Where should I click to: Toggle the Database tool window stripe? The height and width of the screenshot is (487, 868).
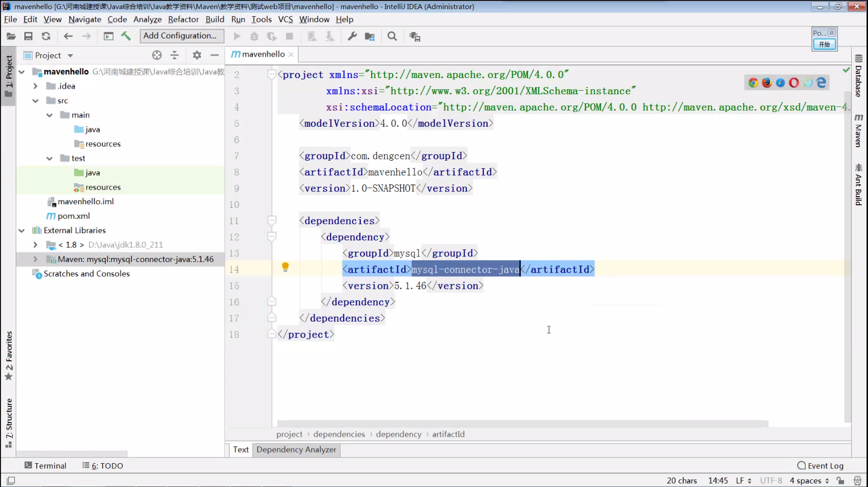tap(858, 76)
